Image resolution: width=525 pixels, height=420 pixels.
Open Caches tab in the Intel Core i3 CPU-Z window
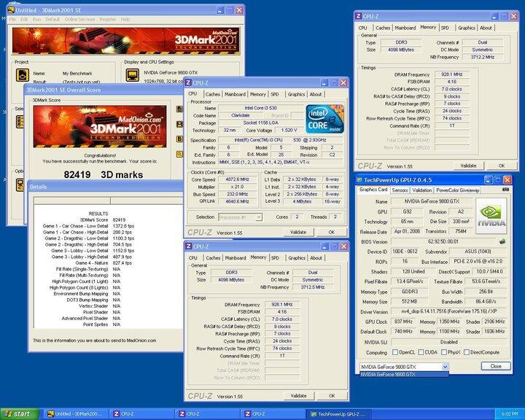tap(213, 95)
